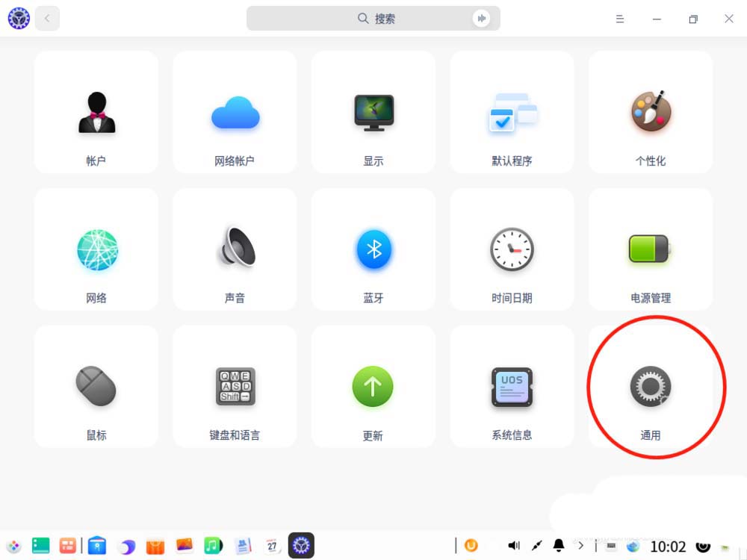The image size is (747, 560).
Task: Go back with the title bar arrow
Action: 47,19
